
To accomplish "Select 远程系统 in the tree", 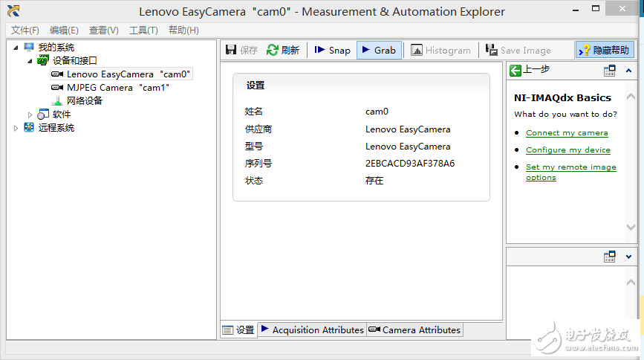I will (56, 128).
